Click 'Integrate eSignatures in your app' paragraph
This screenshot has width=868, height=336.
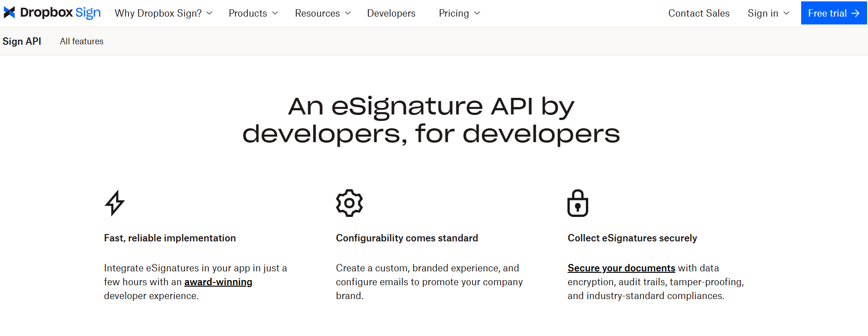(x=195, y=282)
